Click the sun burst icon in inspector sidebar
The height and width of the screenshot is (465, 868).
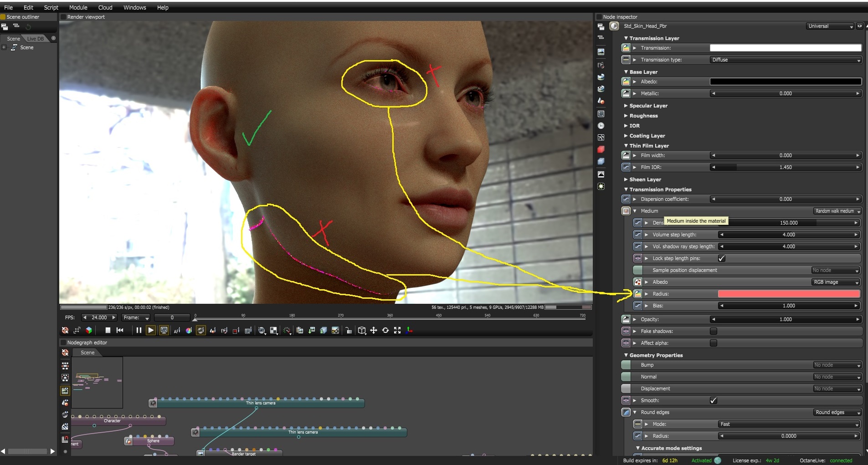click(601, 186)
